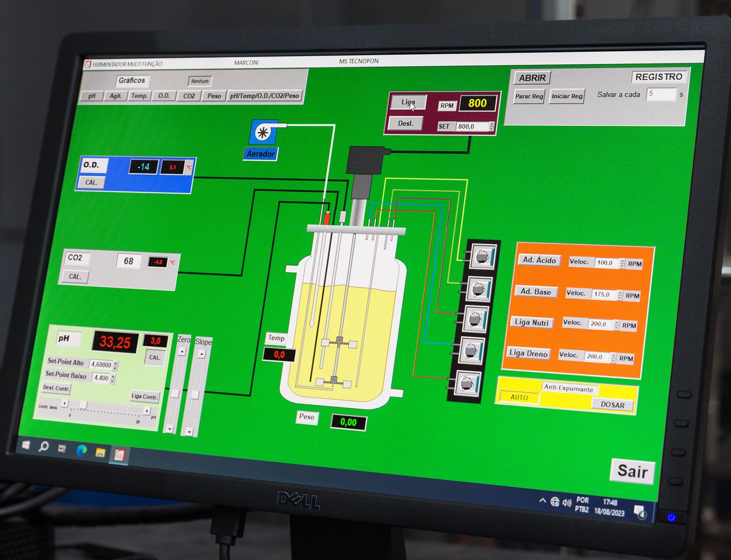Click Desl. Contr. to disable pH control
The image size is (731, 560).
tap(56, 388)
